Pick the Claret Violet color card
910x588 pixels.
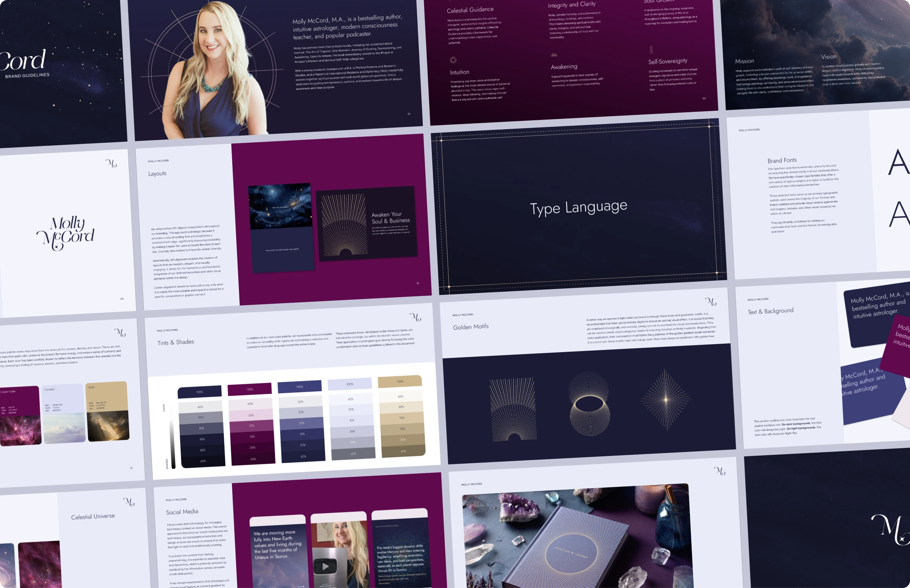click(20, 416)
